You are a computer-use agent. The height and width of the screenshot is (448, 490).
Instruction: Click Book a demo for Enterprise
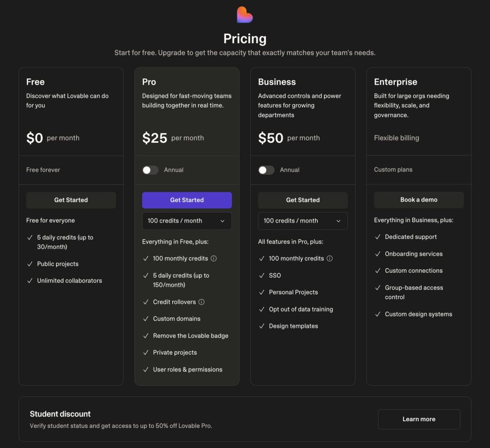419,200
